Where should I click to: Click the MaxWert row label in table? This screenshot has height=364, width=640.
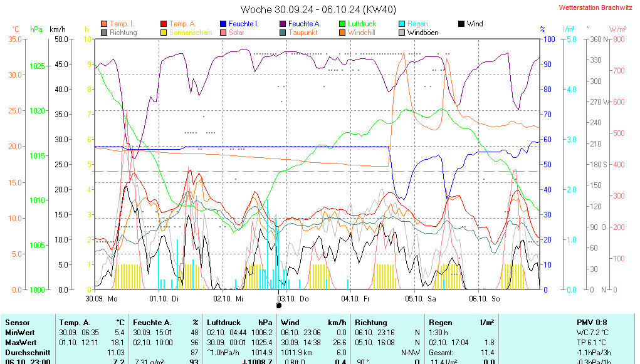click(19, 343)
